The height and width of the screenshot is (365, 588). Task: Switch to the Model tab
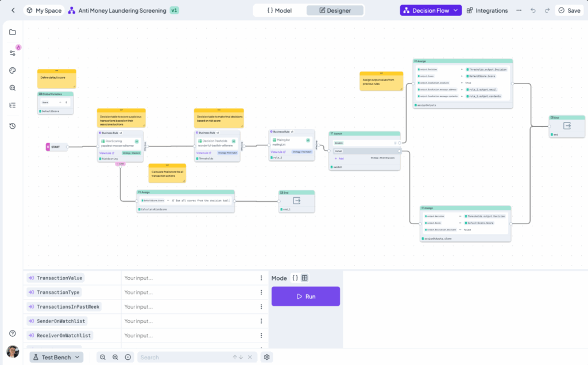tap(280, 10)
